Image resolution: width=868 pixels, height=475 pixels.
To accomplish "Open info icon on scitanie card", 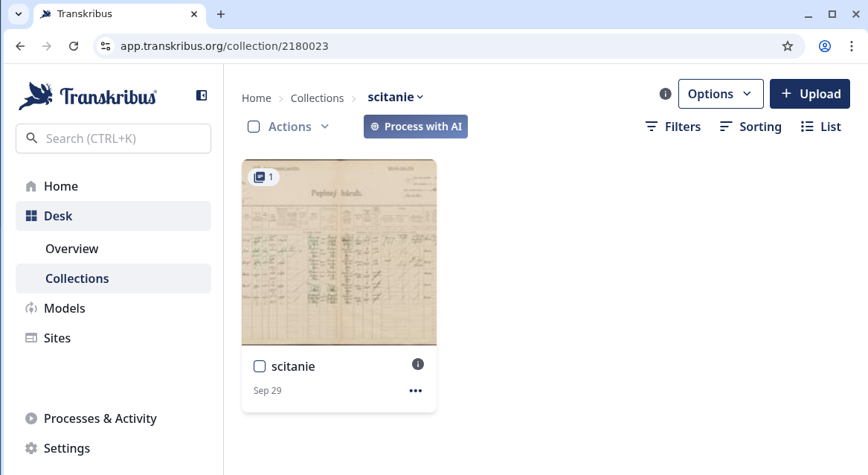I will point(418,364).
